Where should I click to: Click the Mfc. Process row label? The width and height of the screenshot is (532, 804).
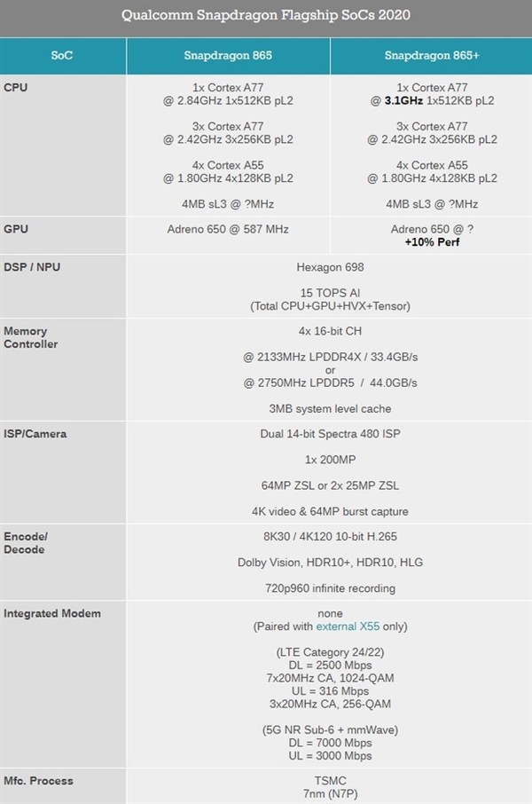pos(38,781)
